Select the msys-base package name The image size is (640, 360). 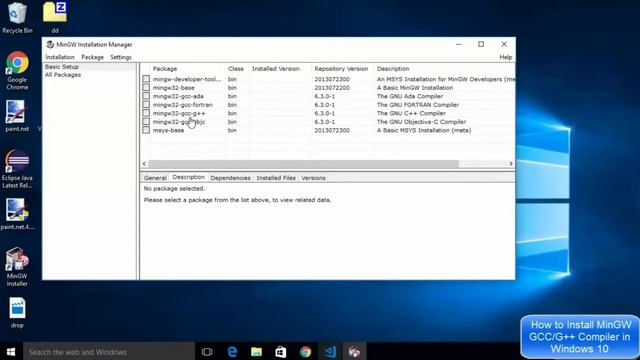[x=168, y=130]
